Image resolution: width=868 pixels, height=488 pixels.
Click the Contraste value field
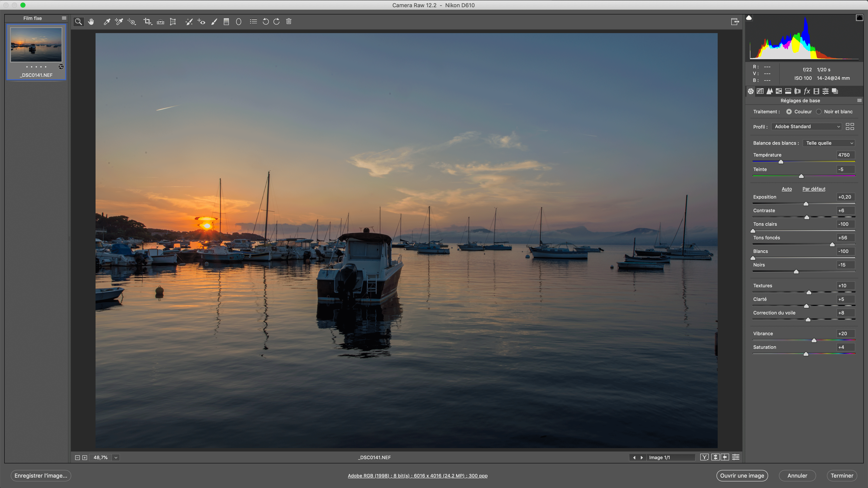point(846,210)
